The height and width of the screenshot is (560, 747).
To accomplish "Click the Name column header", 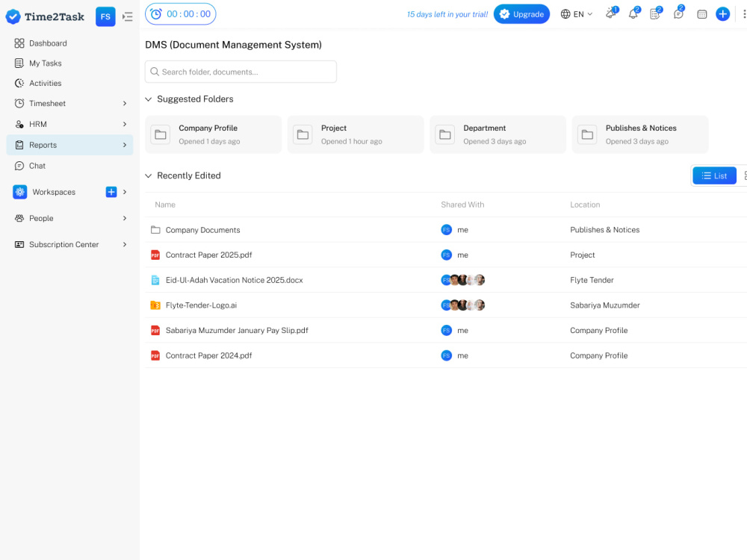I will point(165,205).
